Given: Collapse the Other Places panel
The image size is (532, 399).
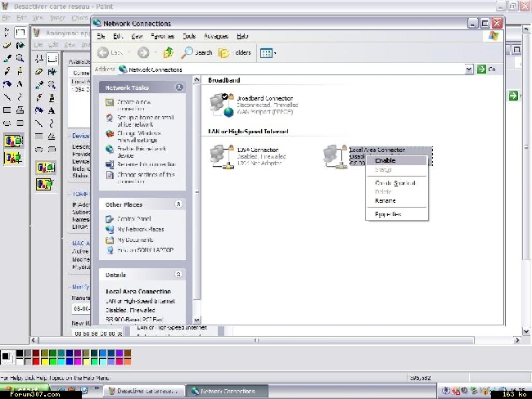Looking at the screenshot, I should 178,204.
